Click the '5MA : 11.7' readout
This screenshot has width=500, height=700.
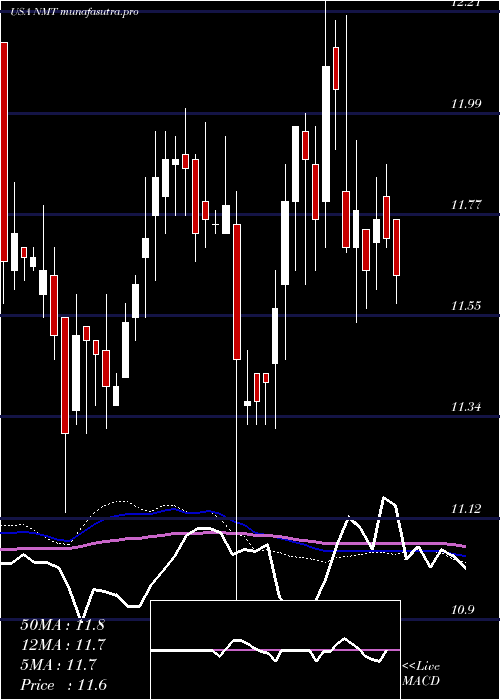58,665
